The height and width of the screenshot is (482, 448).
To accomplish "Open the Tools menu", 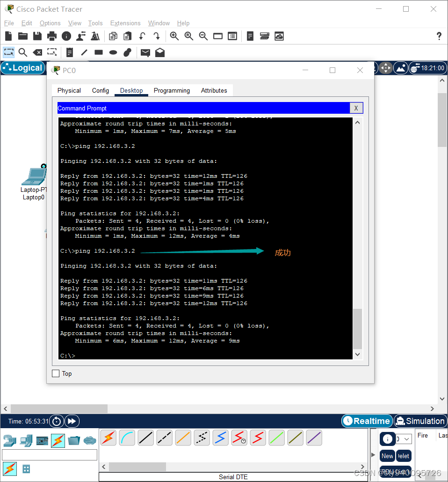I will tap(95, 23).
